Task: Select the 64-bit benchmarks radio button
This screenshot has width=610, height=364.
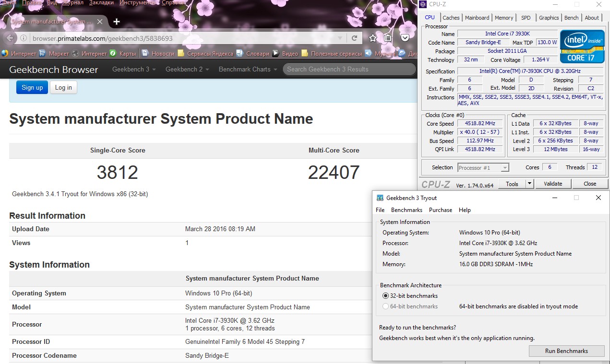Action: tap(386, 306)
